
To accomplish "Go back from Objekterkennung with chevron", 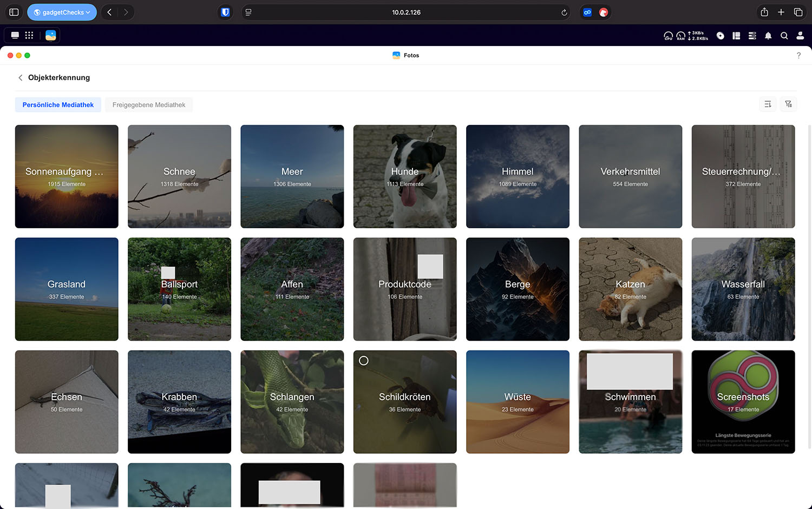I will pyautogui.click(x=21, y=78).
